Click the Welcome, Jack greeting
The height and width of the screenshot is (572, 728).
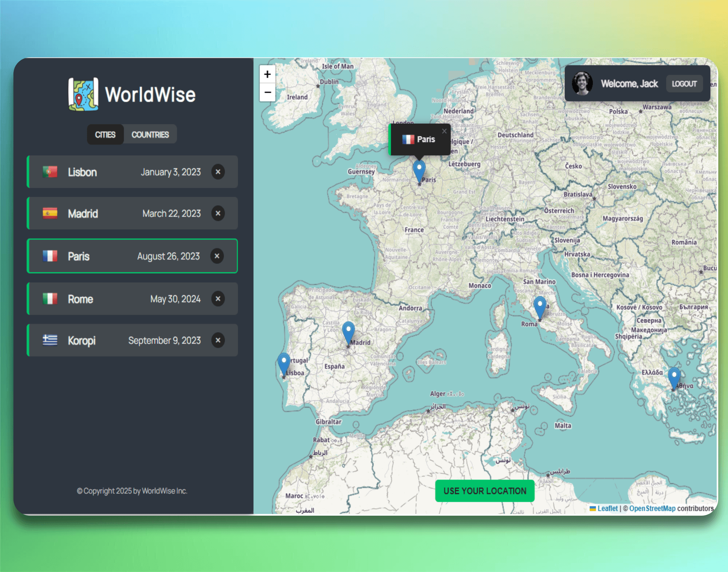click(x=629, y=83)
